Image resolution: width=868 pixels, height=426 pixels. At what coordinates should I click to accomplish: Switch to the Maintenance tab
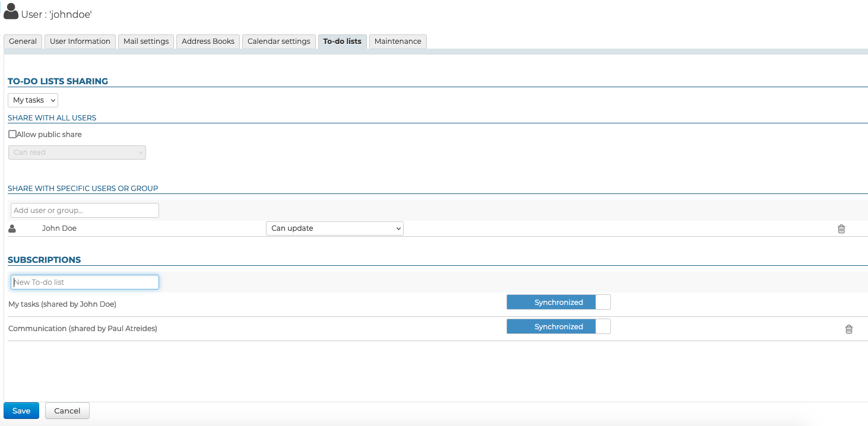(x=397, y=42)
